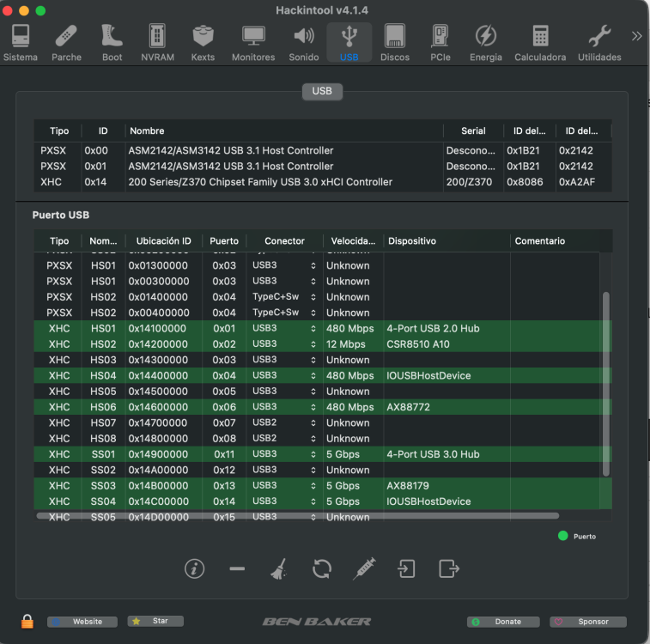Image resolution: width=650 pixels, height=644 pixels.
Task: Refresh USB ports with circular arrows icon
Action: [x=322, y=568]
